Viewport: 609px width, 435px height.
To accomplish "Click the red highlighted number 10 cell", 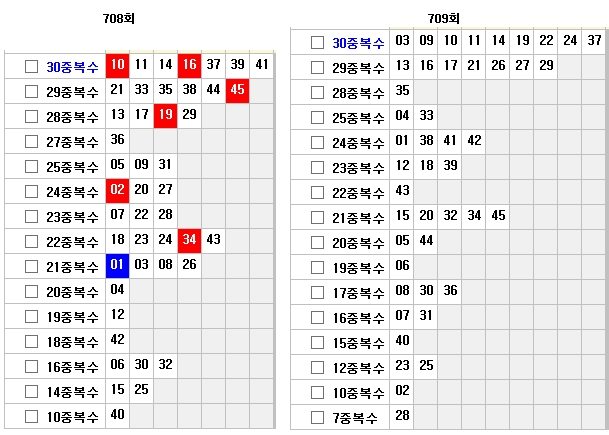I will [118, 65].
